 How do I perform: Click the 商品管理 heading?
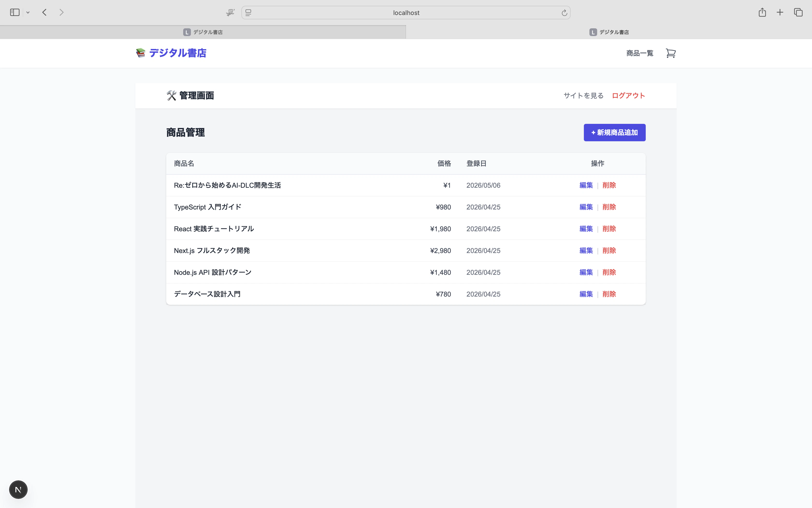point(185,132)
